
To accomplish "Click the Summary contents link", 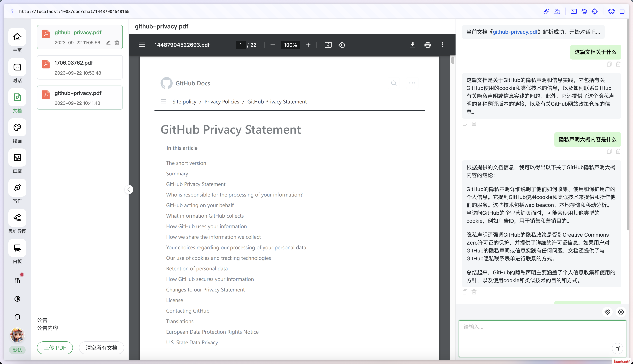I will tap(177, 174).
